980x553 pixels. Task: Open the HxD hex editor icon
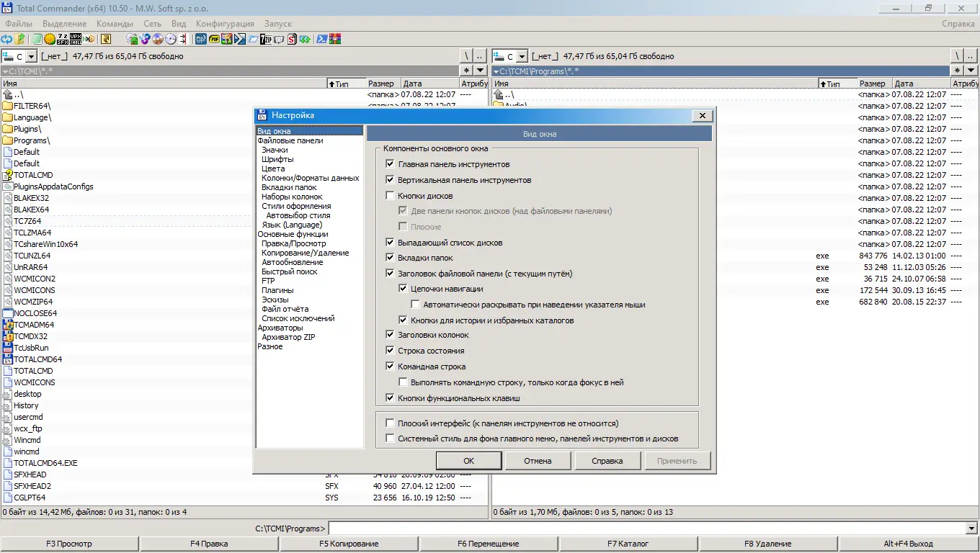89,39
